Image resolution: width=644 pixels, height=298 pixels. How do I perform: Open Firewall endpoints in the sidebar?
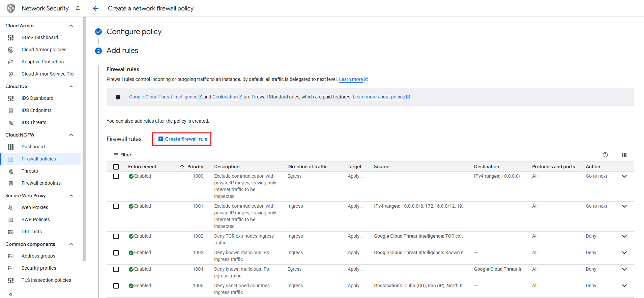pyautogui.click(x=41, y=183)
